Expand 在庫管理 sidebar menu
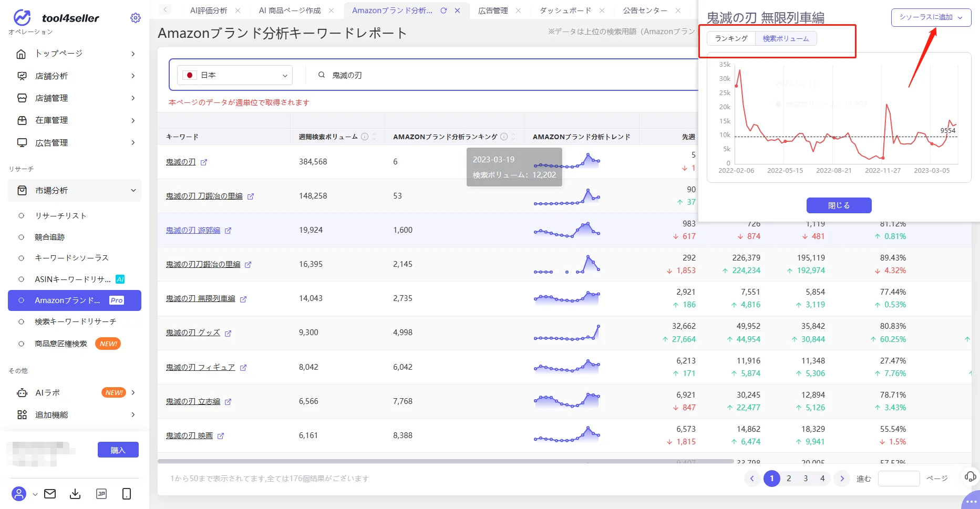The image size is (980, 509). 75,120
